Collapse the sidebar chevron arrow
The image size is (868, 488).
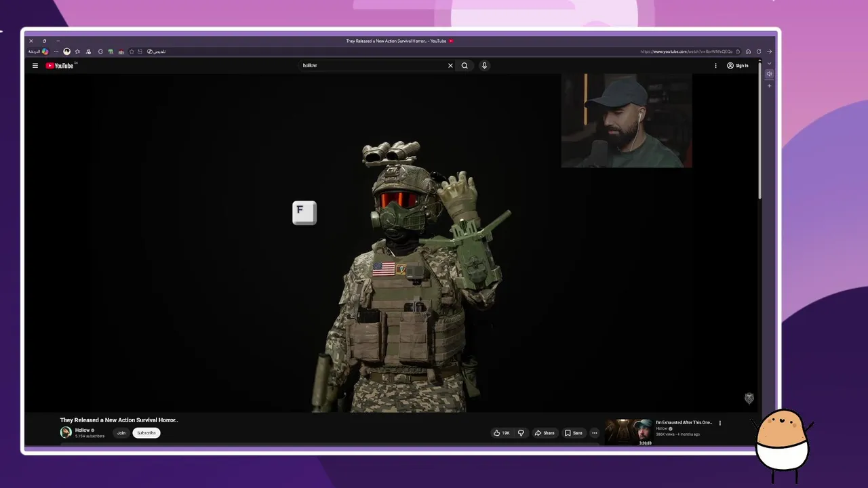769,63
